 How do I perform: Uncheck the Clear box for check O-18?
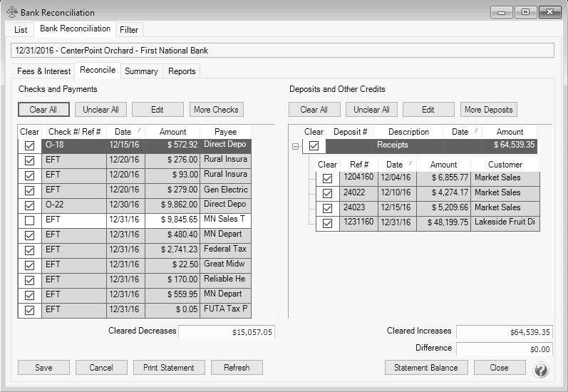[x=29, y=146]
